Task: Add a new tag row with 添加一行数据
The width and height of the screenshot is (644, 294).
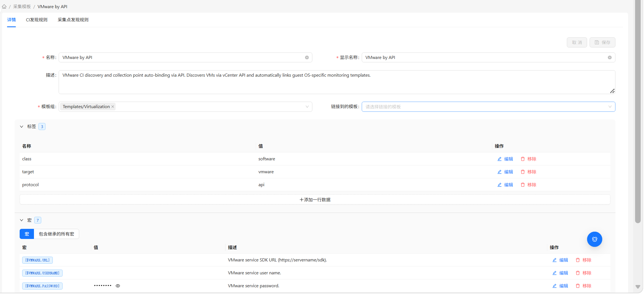Action: 315,200
